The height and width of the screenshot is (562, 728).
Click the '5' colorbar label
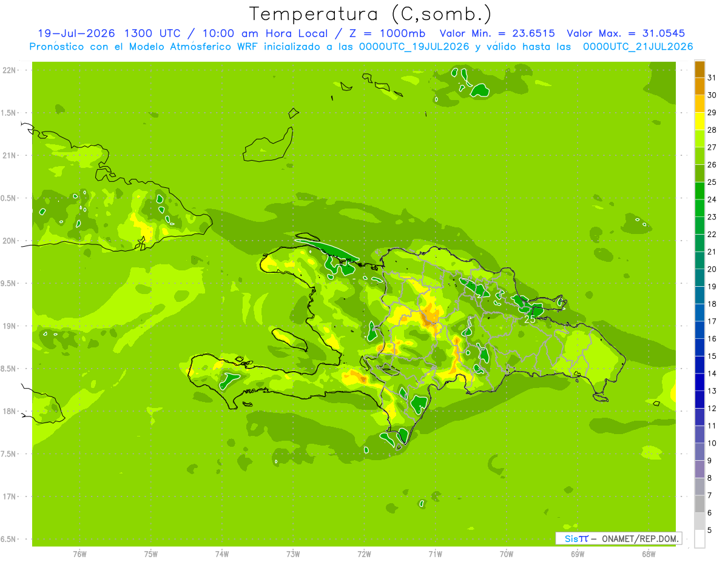click(x=710, y=530)
